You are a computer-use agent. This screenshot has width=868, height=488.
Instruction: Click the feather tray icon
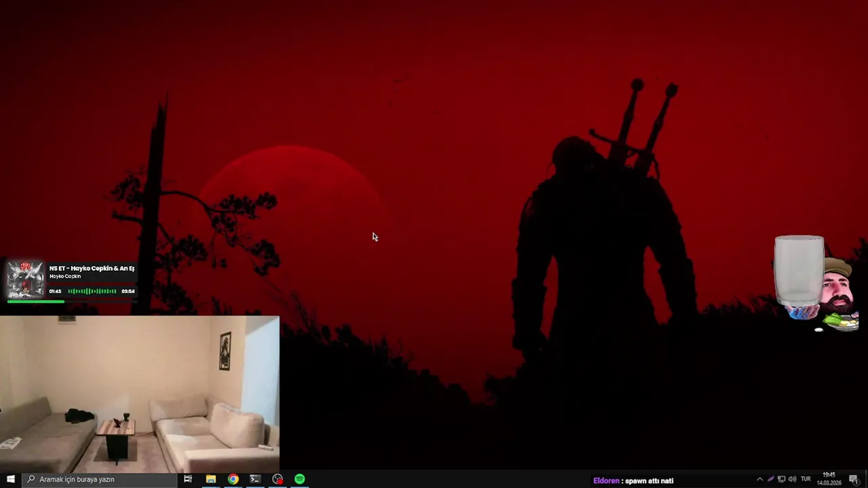point(770,479)
